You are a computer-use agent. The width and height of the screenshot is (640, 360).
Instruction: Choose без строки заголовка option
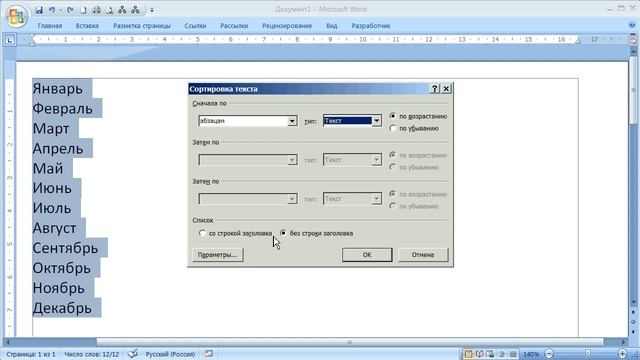[316, 233]
